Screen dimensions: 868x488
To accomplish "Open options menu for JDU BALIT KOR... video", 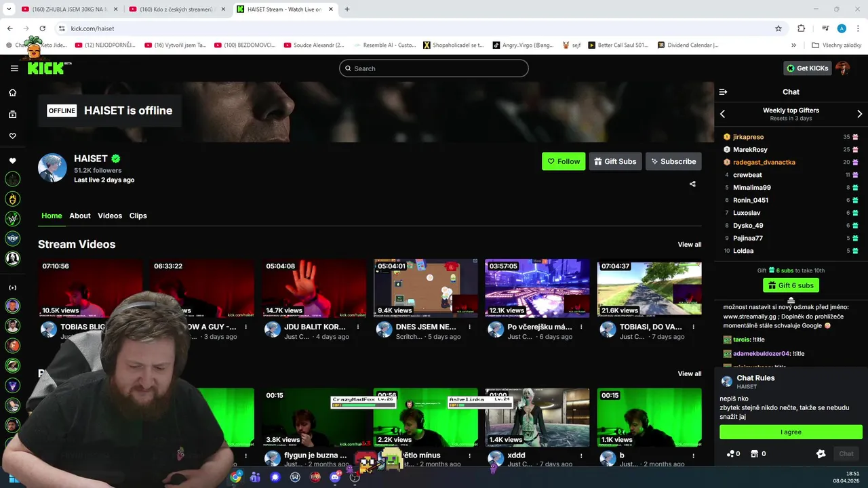I will [x=358, y=327].
